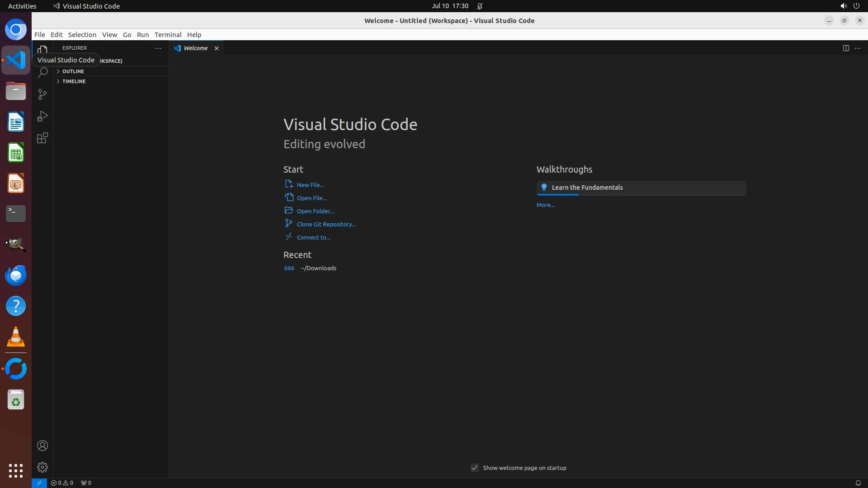
Task: Open the Source Control view
Action: point(42,94)
